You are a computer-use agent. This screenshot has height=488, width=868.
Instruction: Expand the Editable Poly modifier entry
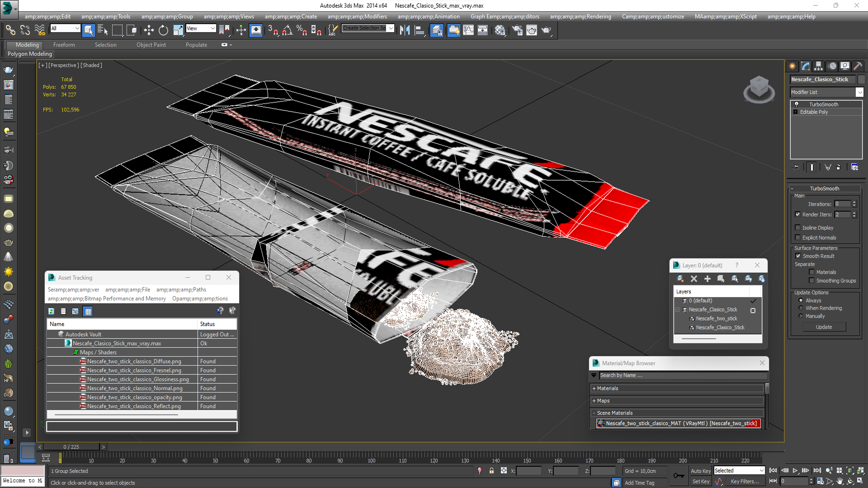click(x=796, y=112)
